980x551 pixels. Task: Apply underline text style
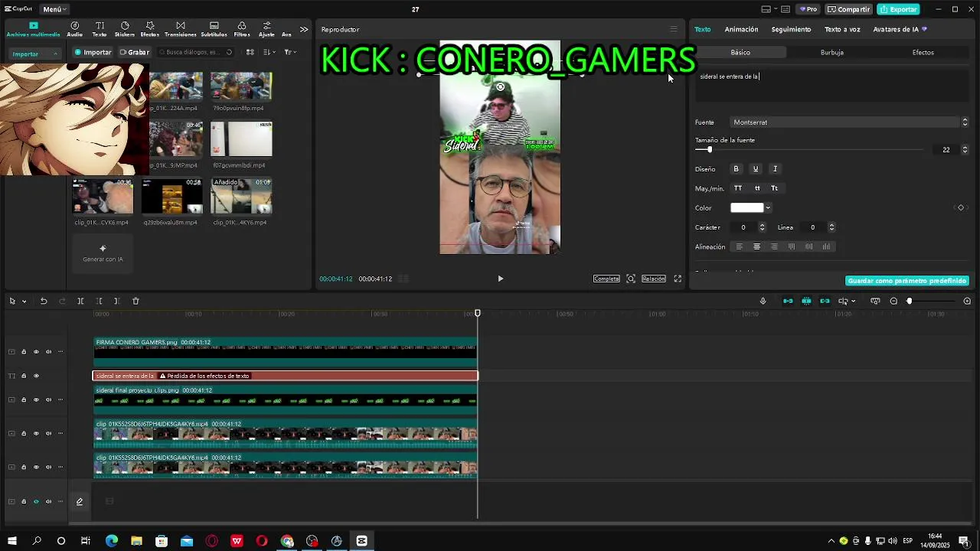pyautogui.click(x=756, y=169)
